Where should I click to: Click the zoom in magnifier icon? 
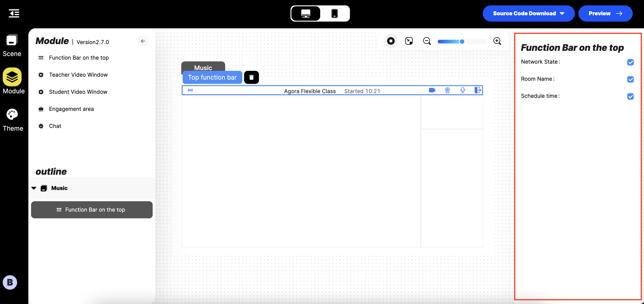point(497,41)
